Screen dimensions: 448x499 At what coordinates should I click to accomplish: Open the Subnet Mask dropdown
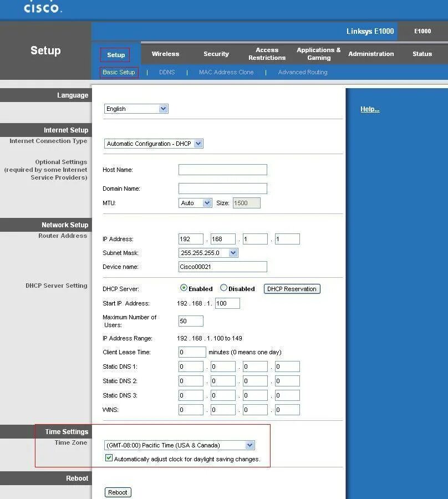coord(208,253)
